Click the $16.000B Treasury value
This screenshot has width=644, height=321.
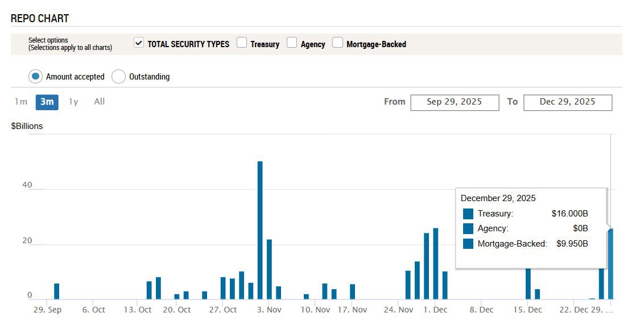coord(569,214)
